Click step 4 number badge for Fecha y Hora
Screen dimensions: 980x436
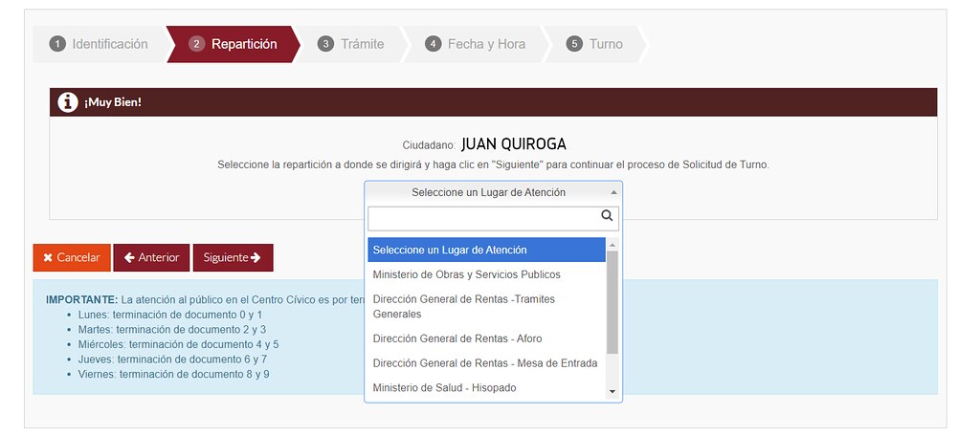click(x=434, y=44)
